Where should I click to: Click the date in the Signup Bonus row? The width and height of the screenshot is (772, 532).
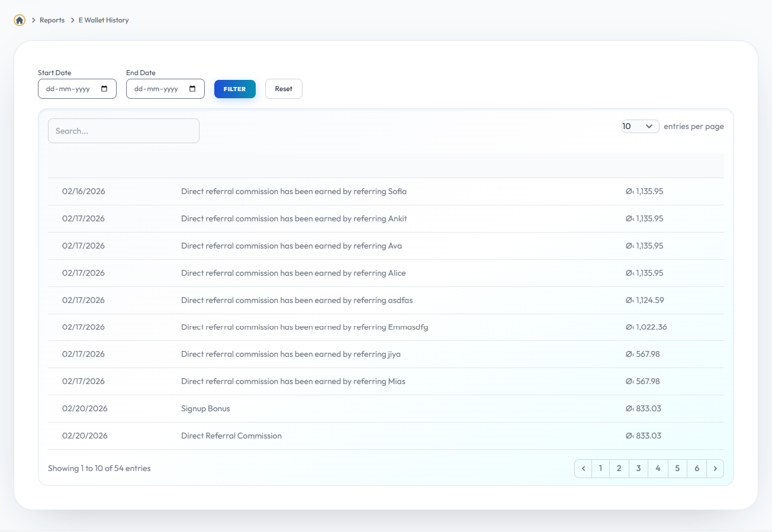coord(85,409)
